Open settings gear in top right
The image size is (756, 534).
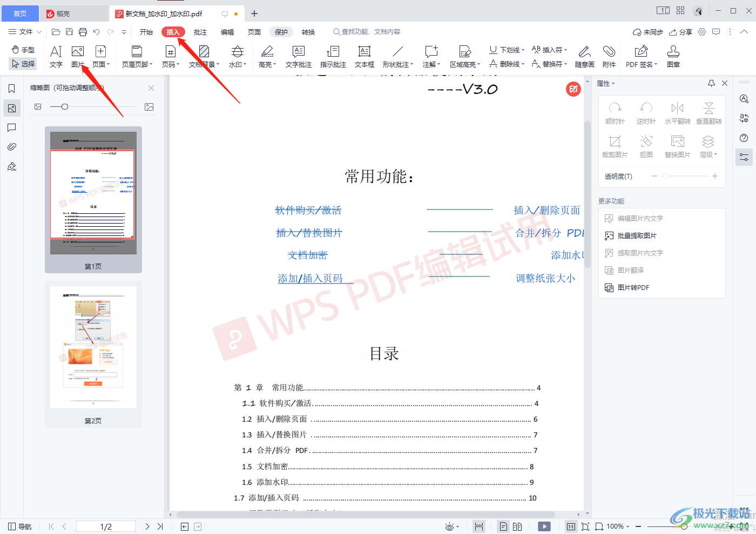(x=702, y=32)
